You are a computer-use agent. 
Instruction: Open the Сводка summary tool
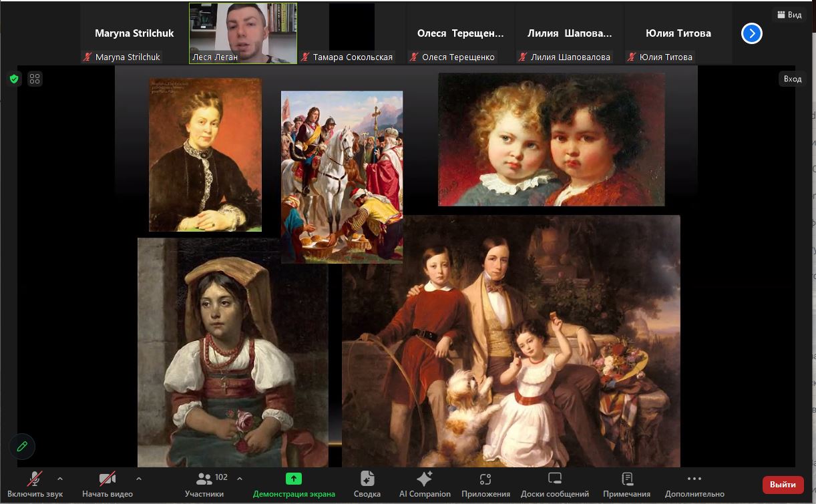tap(367, 485)
